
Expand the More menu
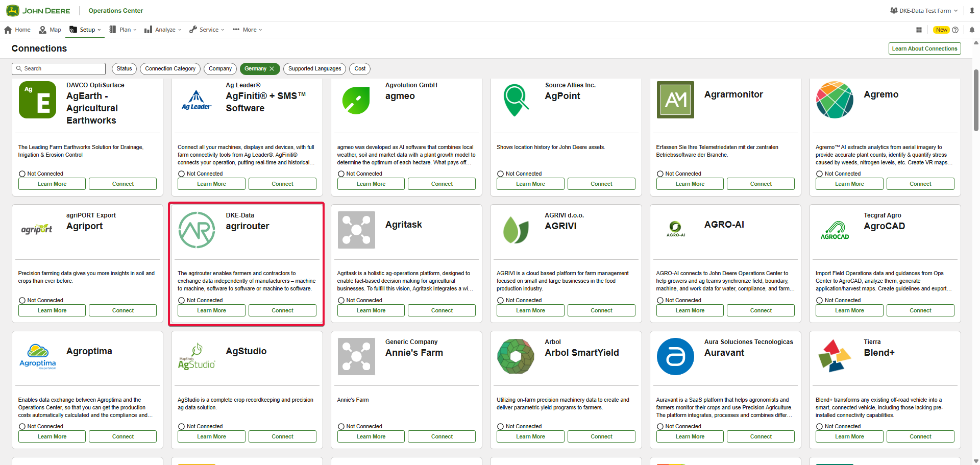click(x=248, y=30)
